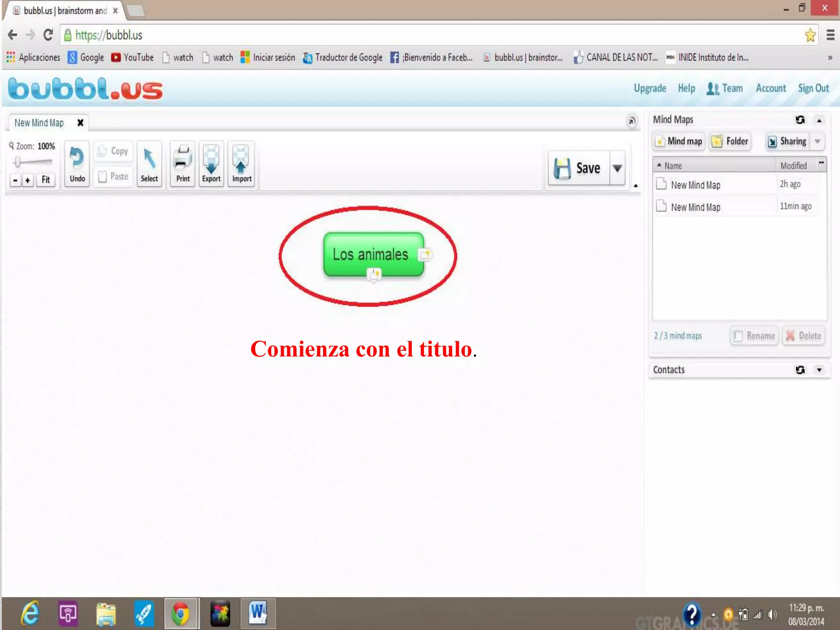840x630 pixels.
Task: Add sibling bubble icon right of Los animales
Action: click(x=426, y=254)
